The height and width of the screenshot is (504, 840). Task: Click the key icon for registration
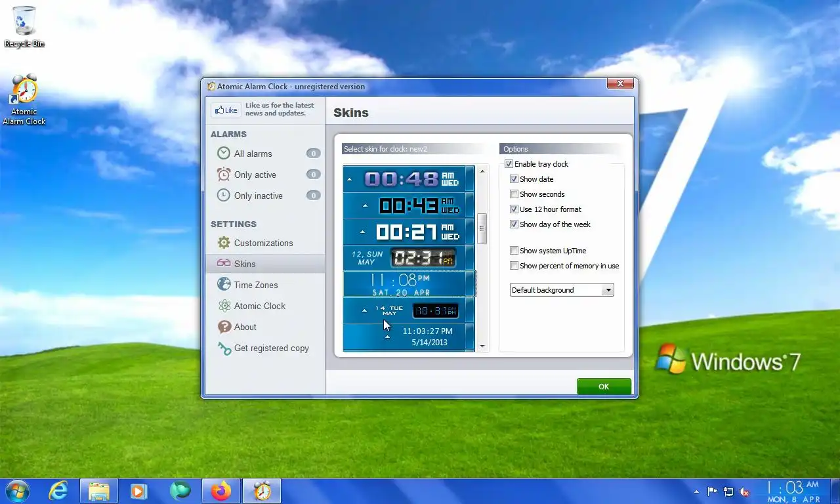coord(224,348)
